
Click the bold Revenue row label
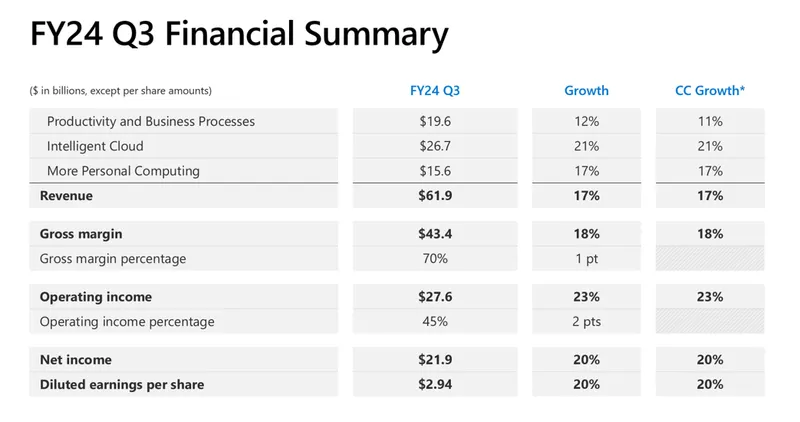pyautogui.click(x=66, y=196)
